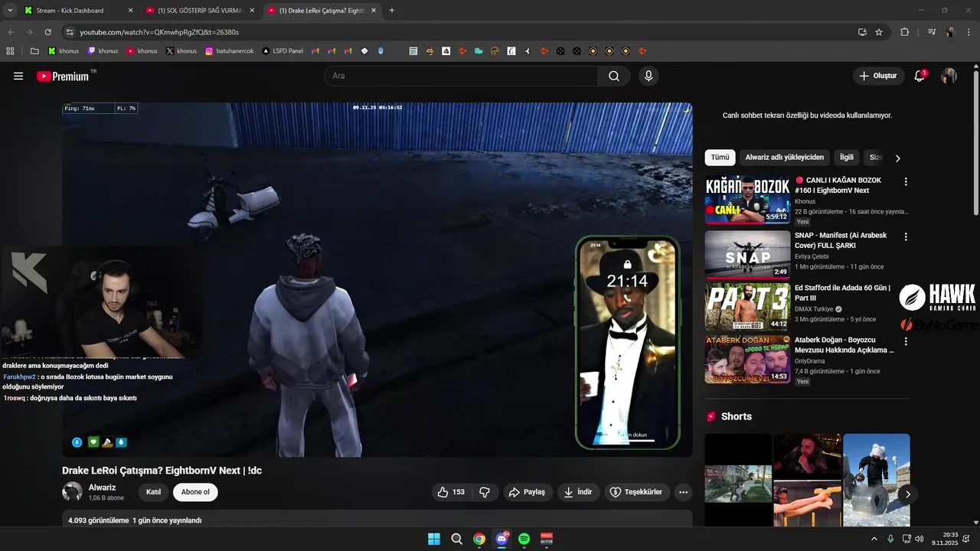This screenshot has width=980, height=551.
Task: Open the Kick khonus bookmark
Action: point(64,51)
